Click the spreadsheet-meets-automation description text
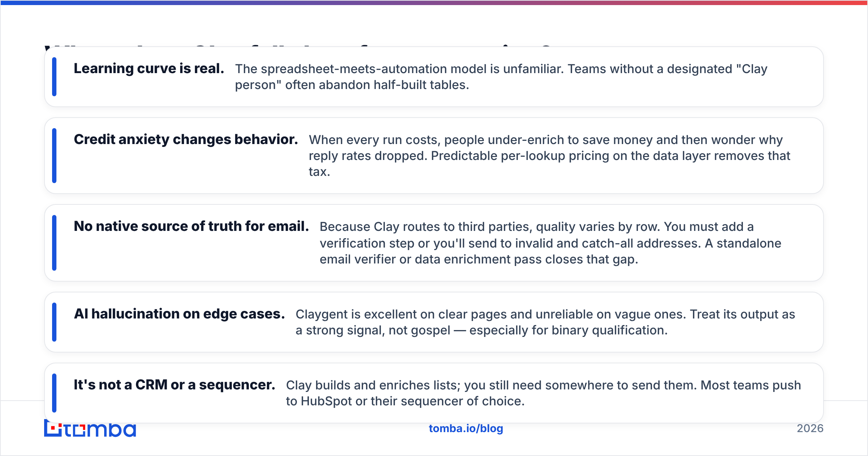 (501, 77)
